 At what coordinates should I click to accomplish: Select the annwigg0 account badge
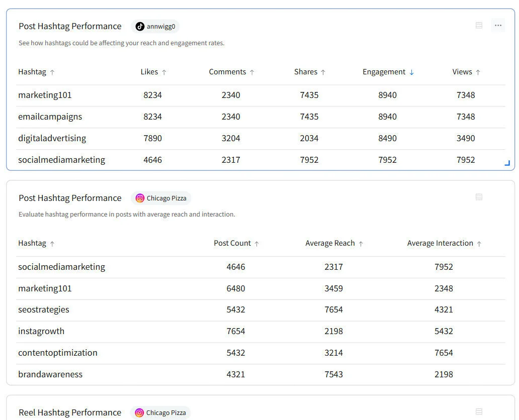pyautogui.click(x=155, y=26)
